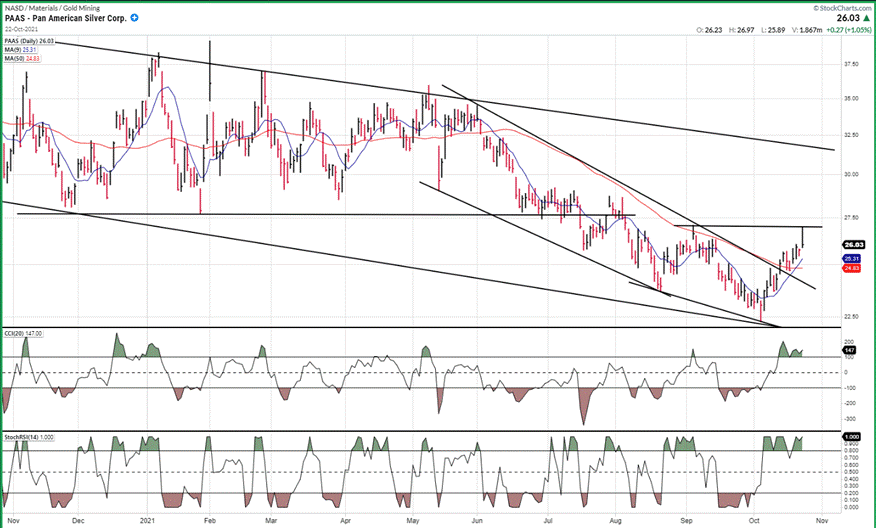Image resolution: width=876 pixels, height=528 pixels.
Task: Select the PAAS (Daily) 26.03 legend label
Action: [x=29, y=41]
